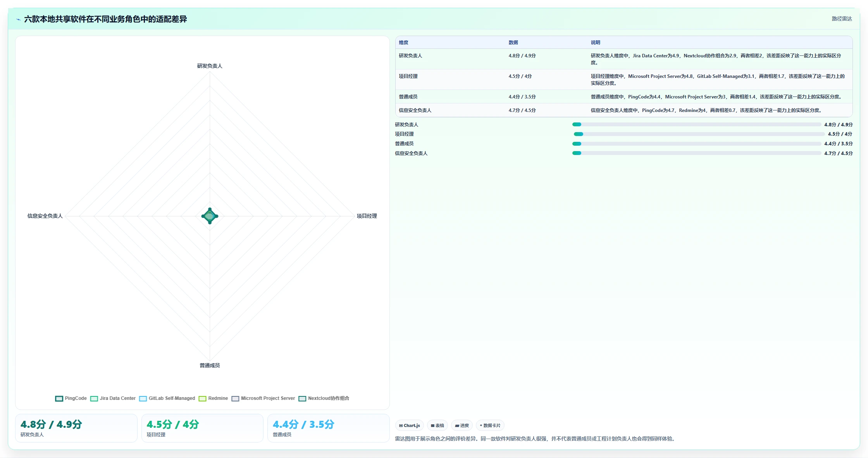Click the 4.7分 / 4.5分 table data cell
This screenshot has height=458, width=868.
(x=522, y=110)
